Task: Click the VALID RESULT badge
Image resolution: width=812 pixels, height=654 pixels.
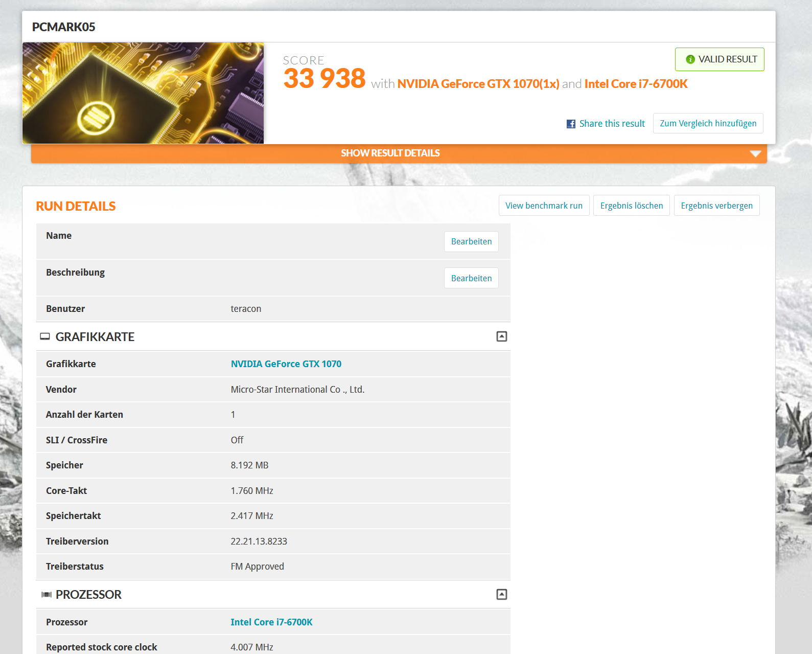Action: pos(720,59)
